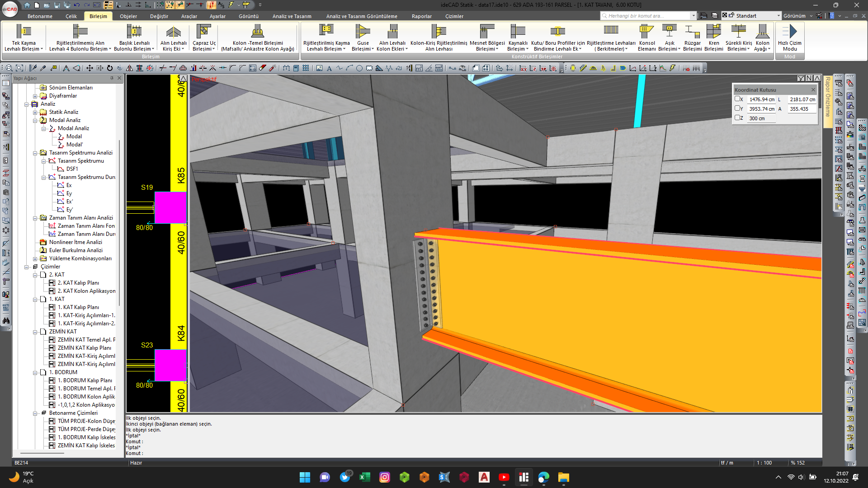Choose Aşık Birleşimi tool
Screen dimensions: 868x488
coord(669,38)
